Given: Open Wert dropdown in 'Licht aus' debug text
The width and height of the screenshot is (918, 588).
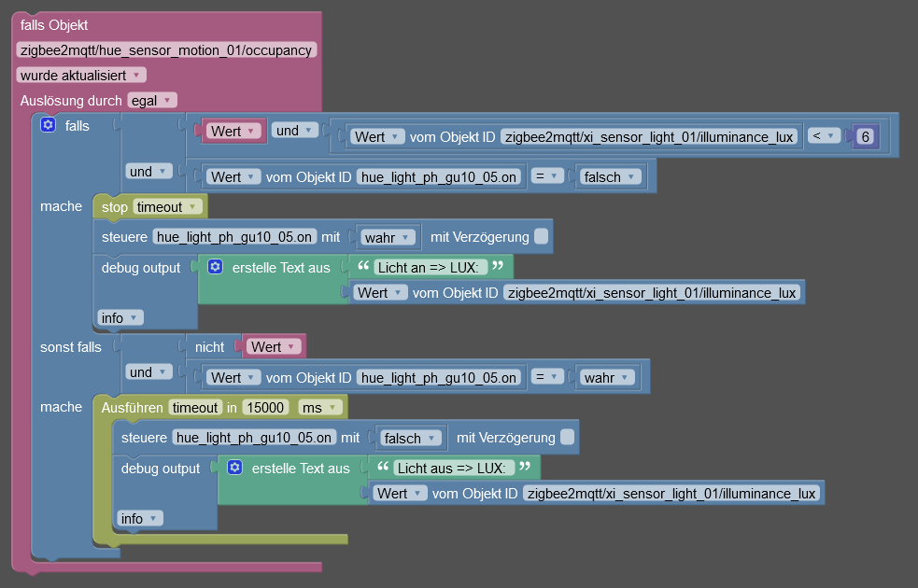Looking at the screenshot, I should tap(400, 493).
